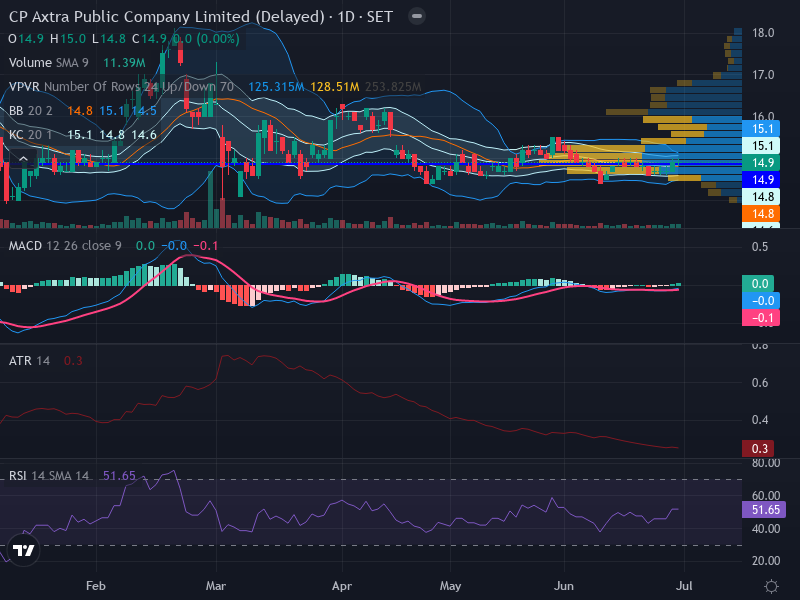Click the market status pill beside SET

pos(417,16)
